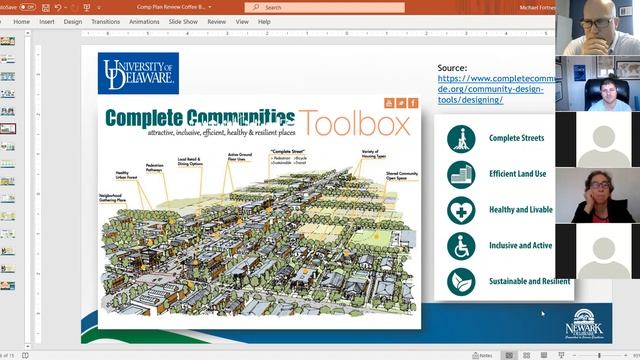The width and height of the screenshot is (640, 360).
Task: Click the Complete Streets label
Action: click(516, 138)
